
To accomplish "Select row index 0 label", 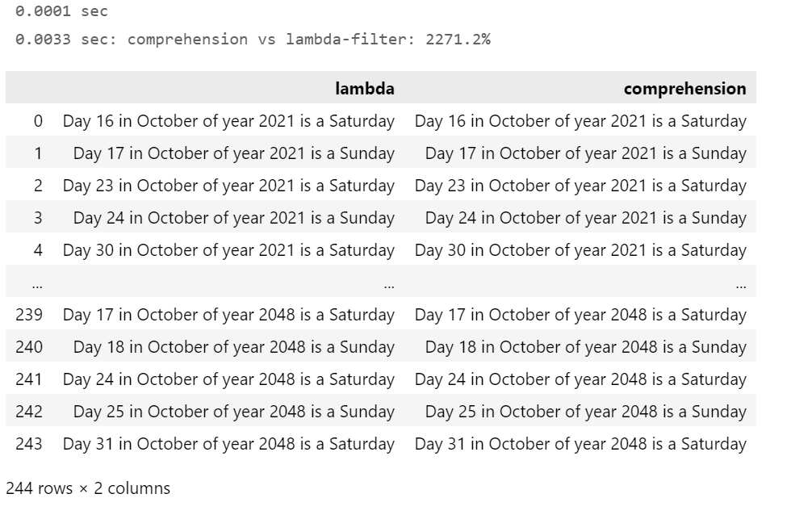I will pyautogui.click(x=38, y=121).
